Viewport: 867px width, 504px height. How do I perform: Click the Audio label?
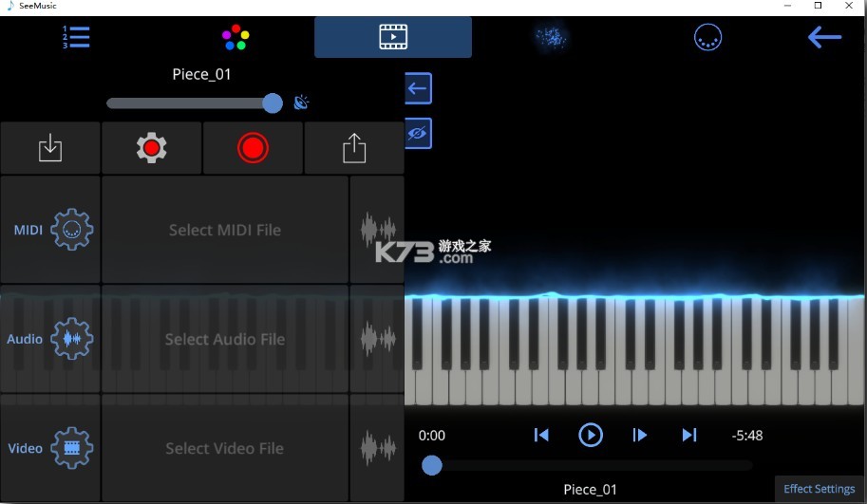coord(25,339)
